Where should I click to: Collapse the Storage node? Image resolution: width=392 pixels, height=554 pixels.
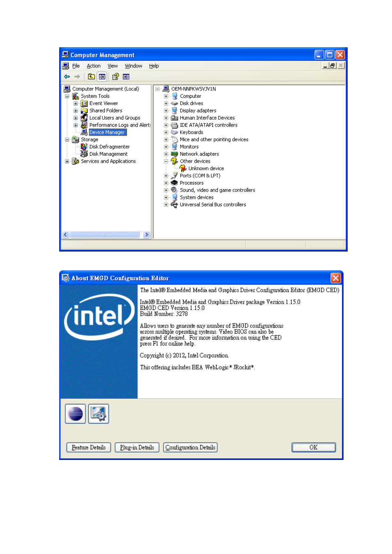coord(67,140)
